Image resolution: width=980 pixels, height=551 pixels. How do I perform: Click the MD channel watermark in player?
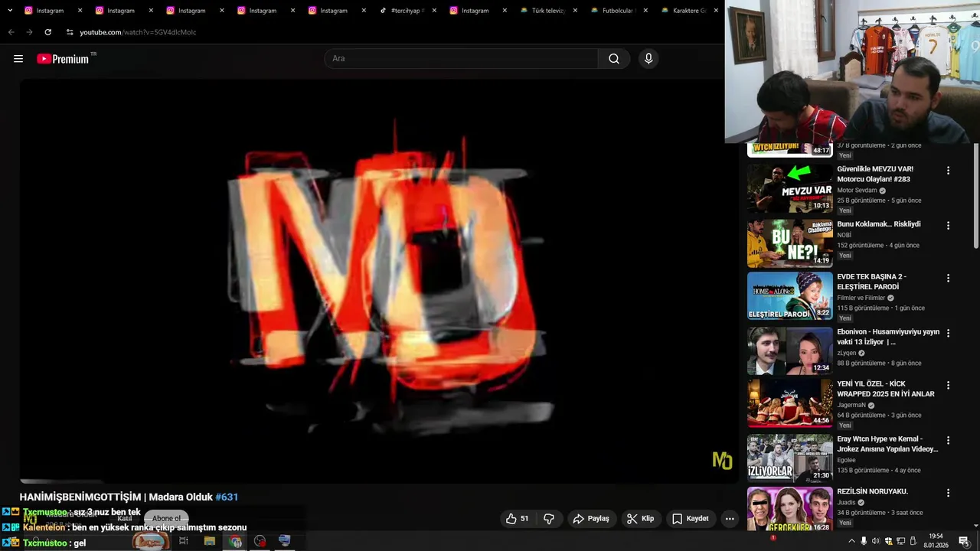coord(722,460)
